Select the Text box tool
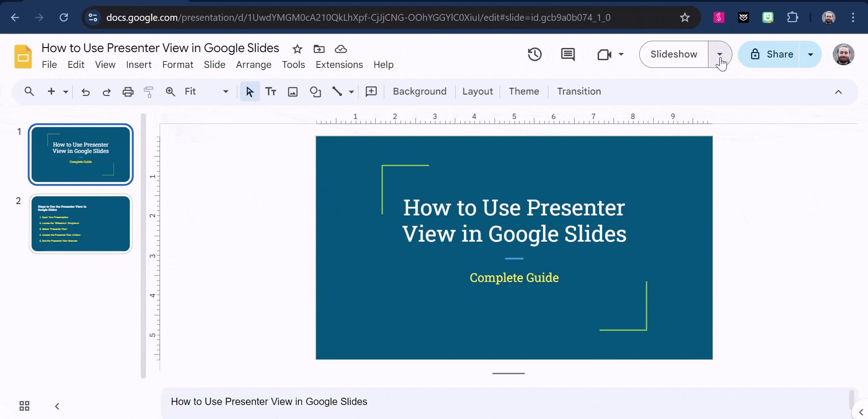The height and width of the screenshot is (419, 868). click(271, 91)
